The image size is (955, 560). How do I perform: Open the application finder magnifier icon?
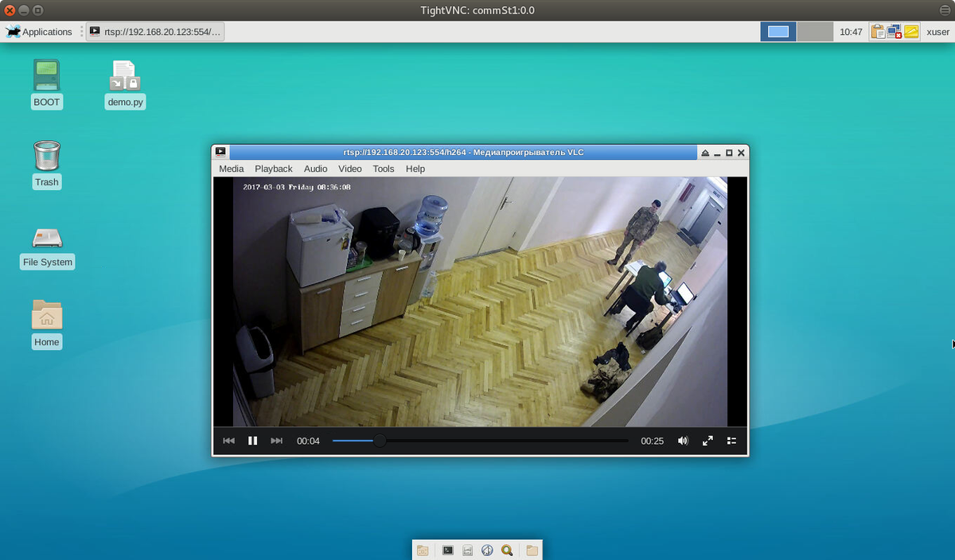507,550
